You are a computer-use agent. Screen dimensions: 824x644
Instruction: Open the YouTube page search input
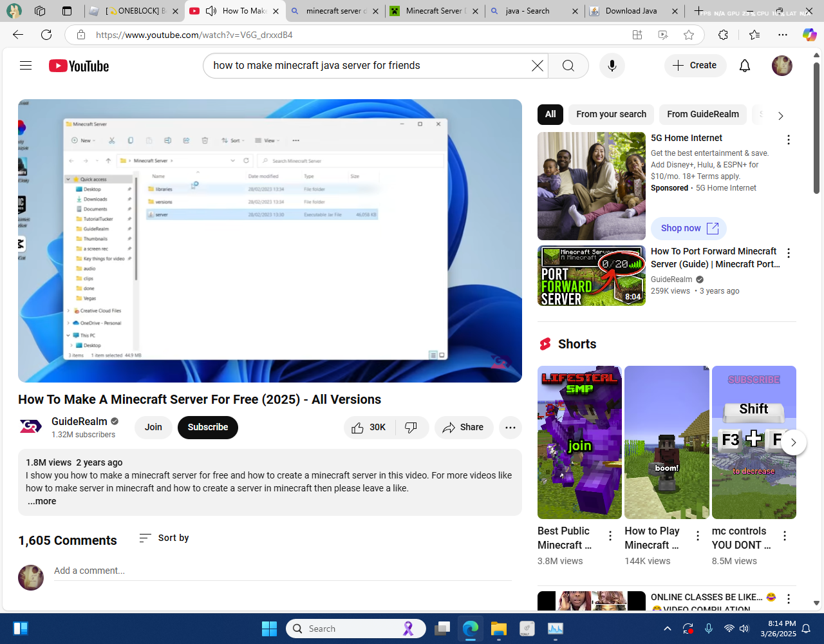coord(368,66)
